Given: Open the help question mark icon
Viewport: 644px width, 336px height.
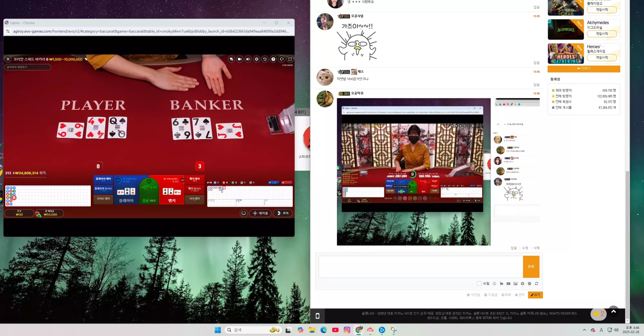Looking at the screenshot, I should (x=273, y=59).
